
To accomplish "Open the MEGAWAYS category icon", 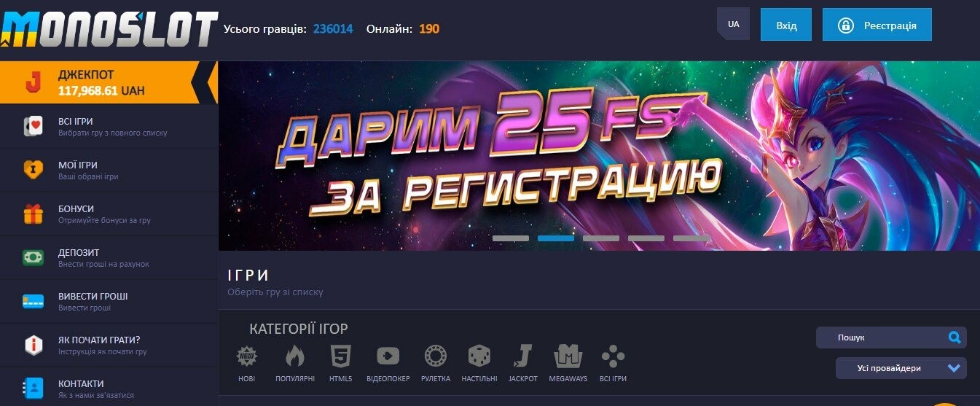I will (568, 356).
